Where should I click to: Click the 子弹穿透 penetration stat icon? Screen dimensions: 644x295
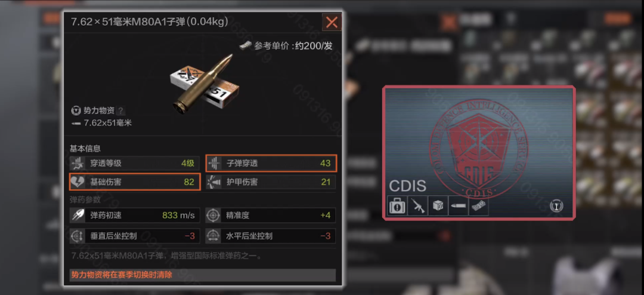pos(213,164)
